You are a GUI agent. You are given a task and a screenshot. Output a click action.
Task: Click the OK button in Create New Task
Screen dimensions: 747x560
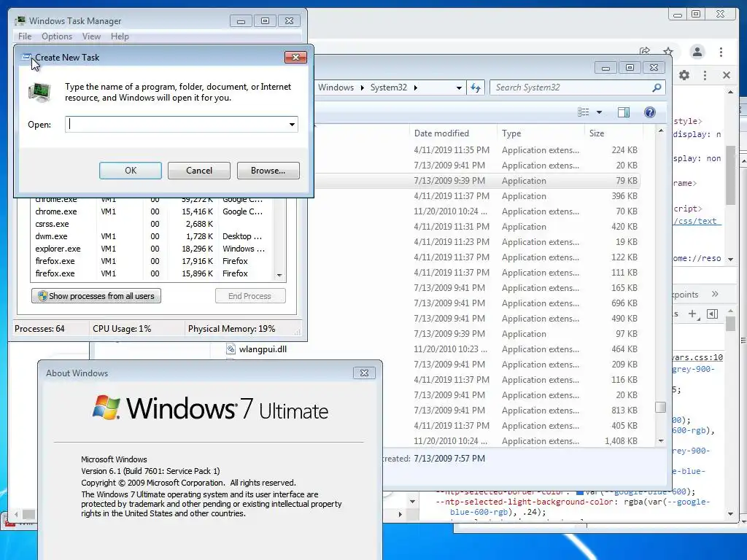(x=131, y=171)
